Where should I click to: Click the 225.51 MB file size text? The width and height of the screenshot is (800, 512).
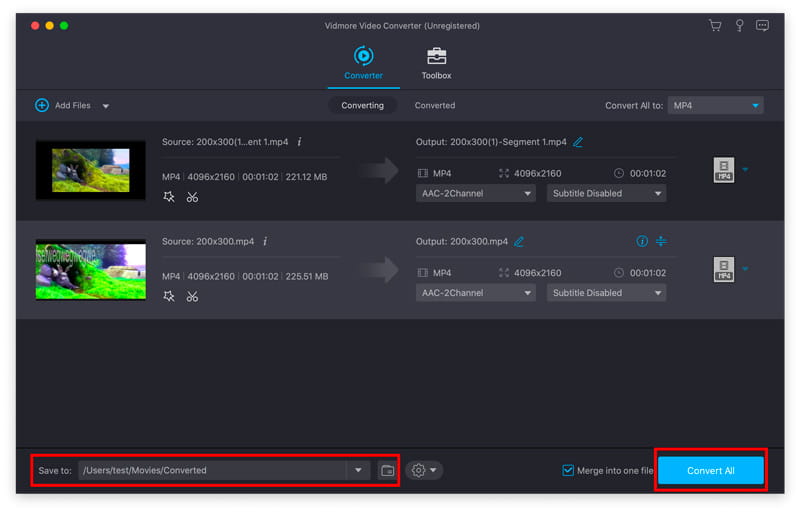pyautogui.click(x=307, y=276)
